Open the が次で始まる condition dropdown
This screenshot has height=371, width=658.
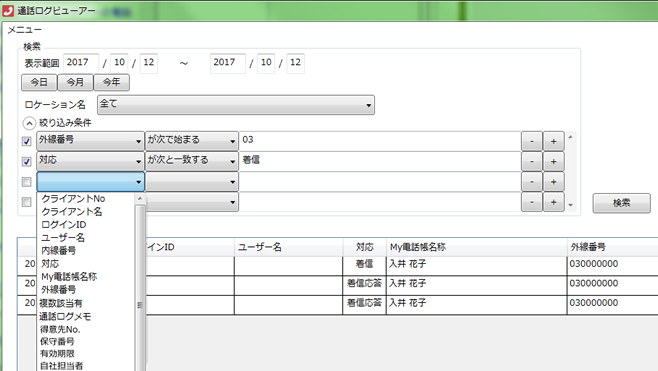(192, 141)
